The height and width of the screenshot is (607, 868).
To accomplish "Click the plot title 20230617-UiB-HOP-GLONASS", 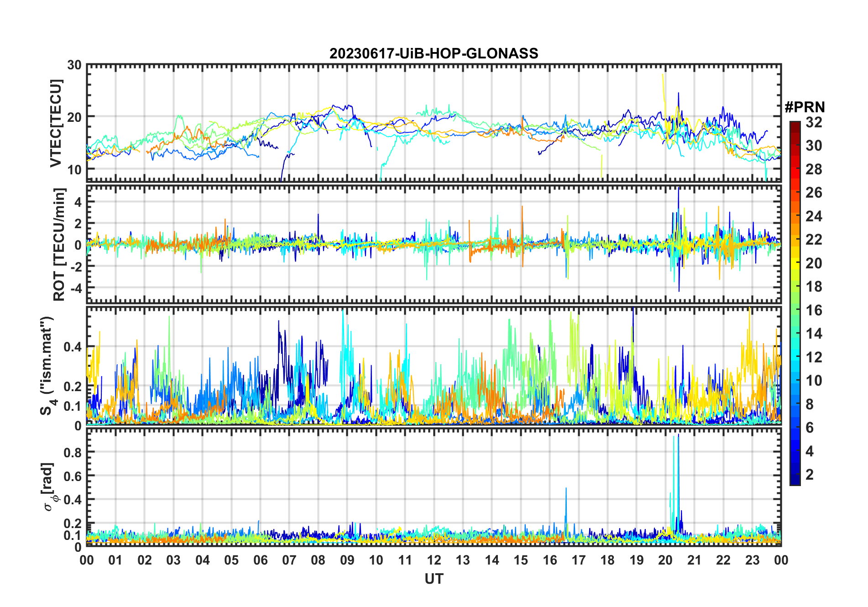I will click(x=434, y=54).
